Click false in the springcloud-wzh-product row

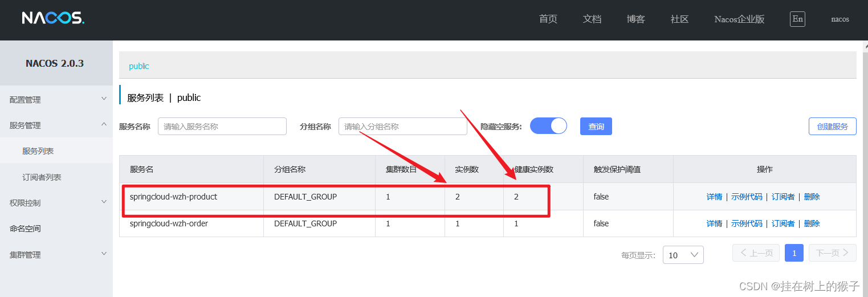[x=601, y=197]
